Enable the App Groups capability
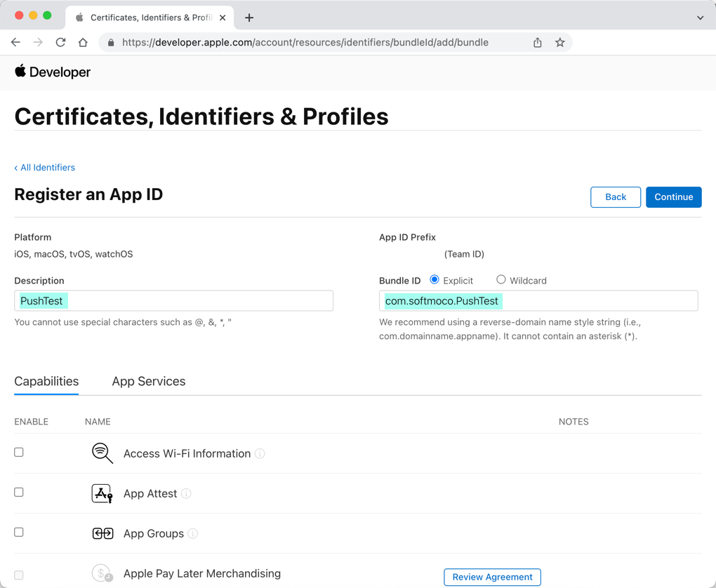 [19, 533]
